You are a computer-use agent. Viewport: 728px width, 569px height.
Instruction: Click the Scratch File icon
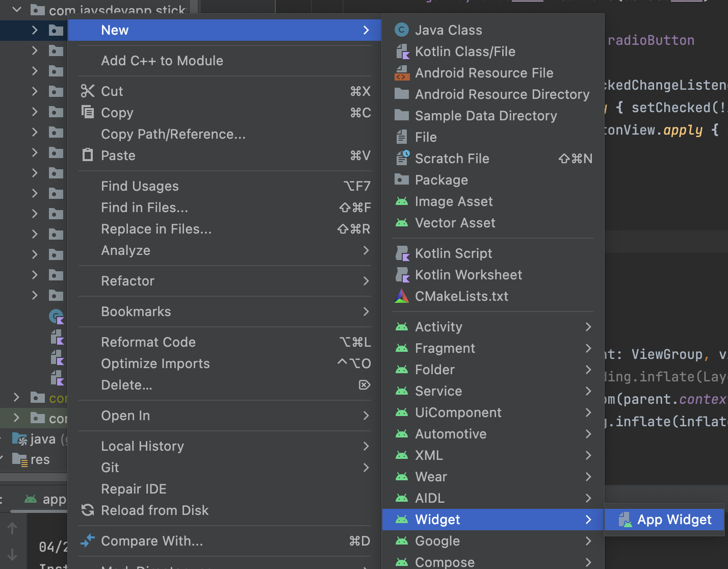(402, 158)
